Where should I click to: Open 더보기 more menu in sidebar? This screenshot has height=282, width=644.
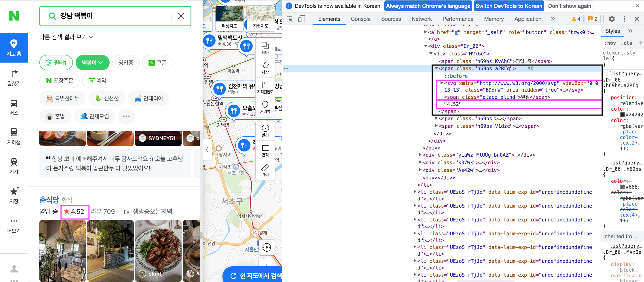(14, 225)
